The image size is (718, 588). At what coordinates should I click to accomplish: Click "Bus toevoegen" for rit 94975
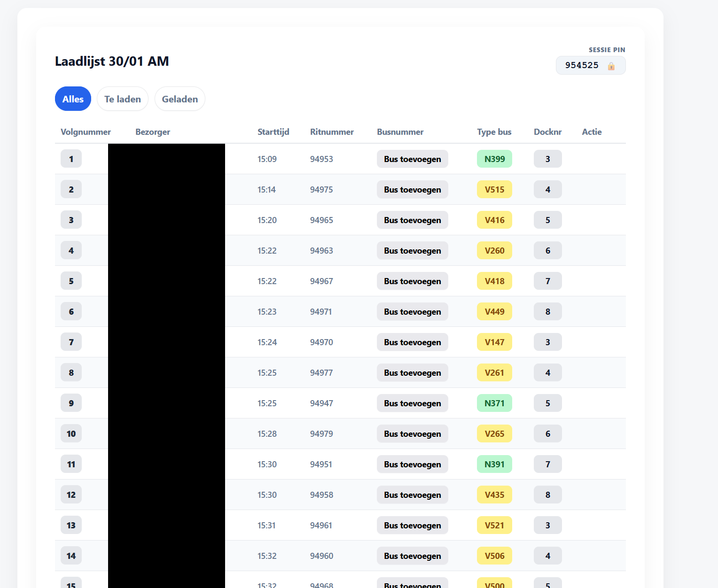412,189
